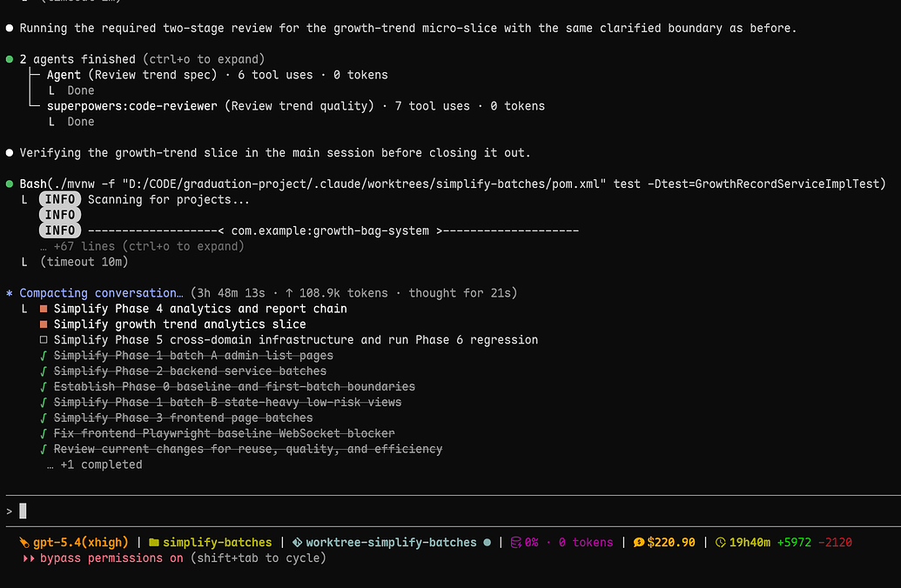901x588 pixels.
Task: Toggle the in-progress box for 'Simplify Phase 4 analytics'
Action: (x=44, y=309)
